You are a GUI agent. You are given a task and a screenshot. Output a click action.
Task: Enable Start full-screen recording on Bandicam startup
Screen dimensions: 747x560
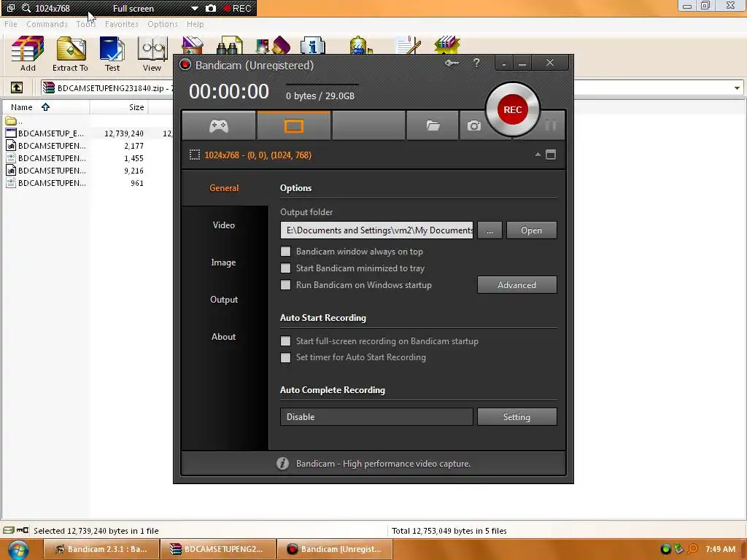pyautogui.click(x=285, y=341)
